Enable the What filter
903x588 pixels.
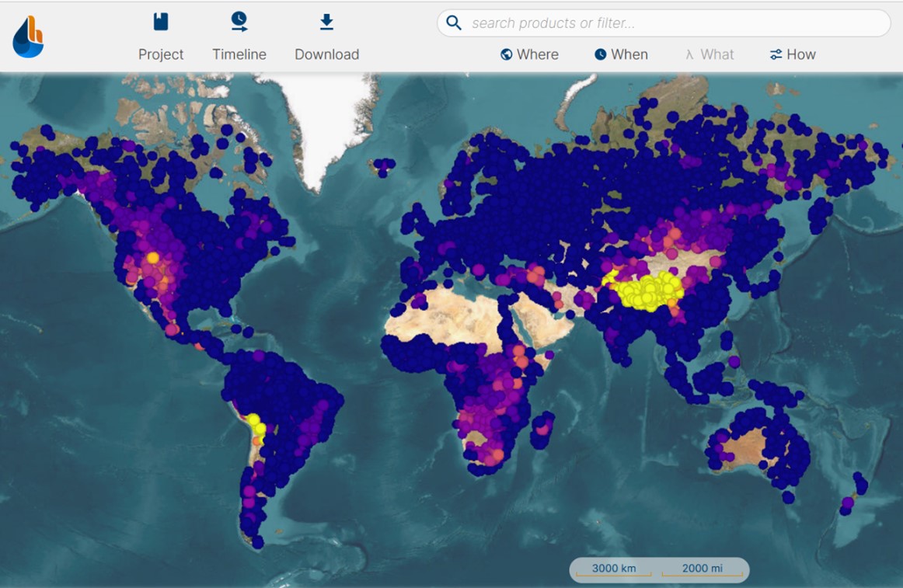tap(708, 54)
